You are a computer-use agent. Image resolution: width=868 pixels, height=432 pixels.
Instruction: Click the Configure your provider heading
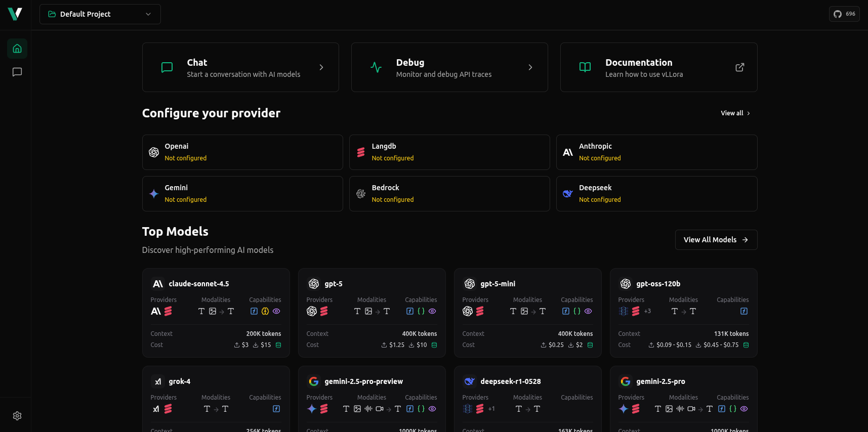coord(211,113)
